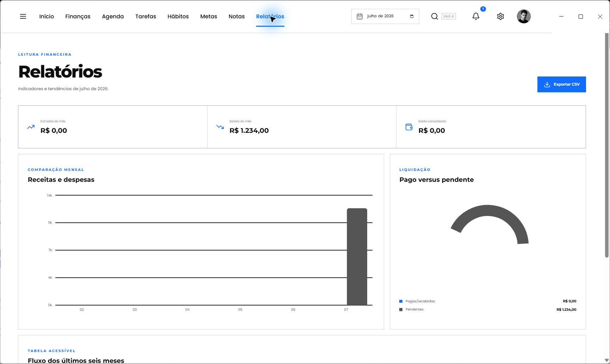Click the Receitas e despesas heading
The height and width of the screenshot is (364, 610).
click(x=61, y=180)
